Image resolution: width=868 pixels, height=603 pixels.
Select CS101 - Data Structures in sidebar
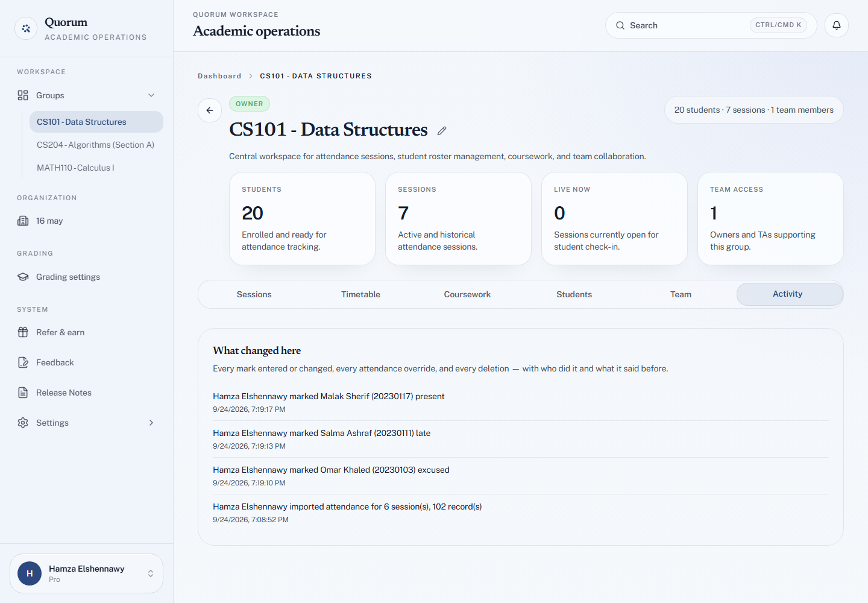(96, 122)
